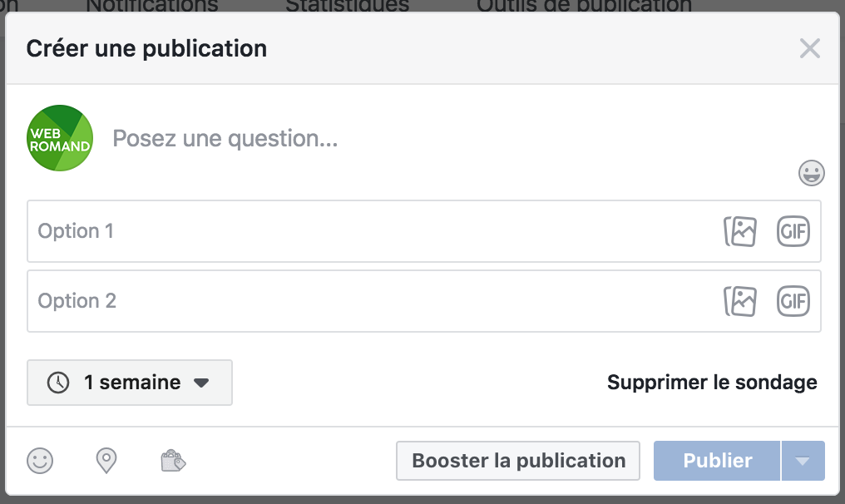This screenshot has height=504, width=845.
Task: Click into the Option 2 text field
Action: (366, 301)
